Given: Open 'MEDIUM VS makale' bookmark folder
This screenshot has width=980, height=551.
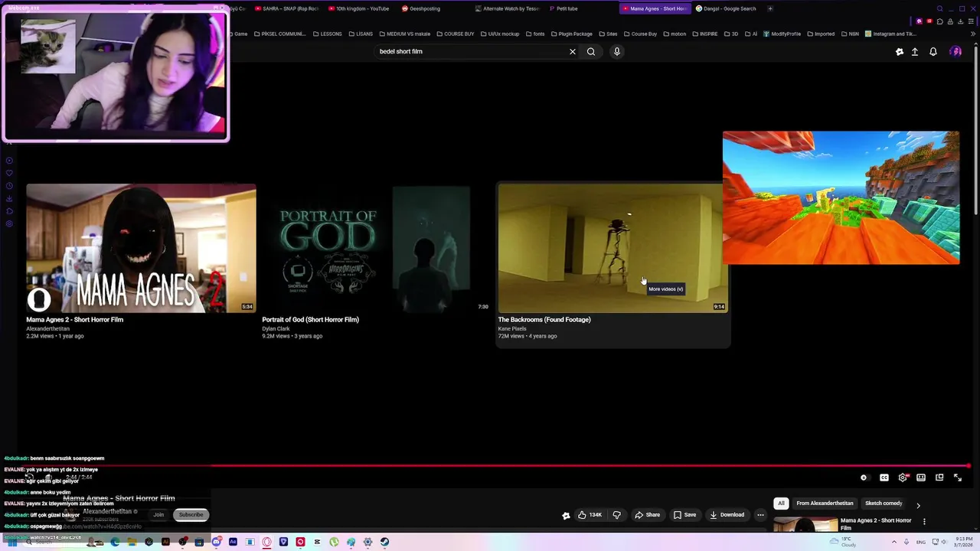Looking at the screenshot, I should coord(404,34).
